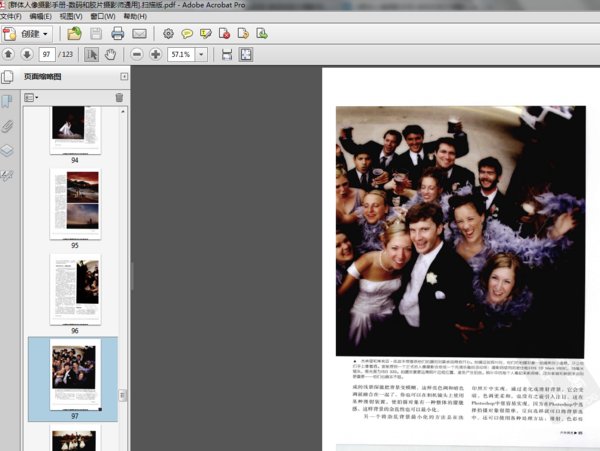Click the fit width scrolling icon

tap(227, 54)
